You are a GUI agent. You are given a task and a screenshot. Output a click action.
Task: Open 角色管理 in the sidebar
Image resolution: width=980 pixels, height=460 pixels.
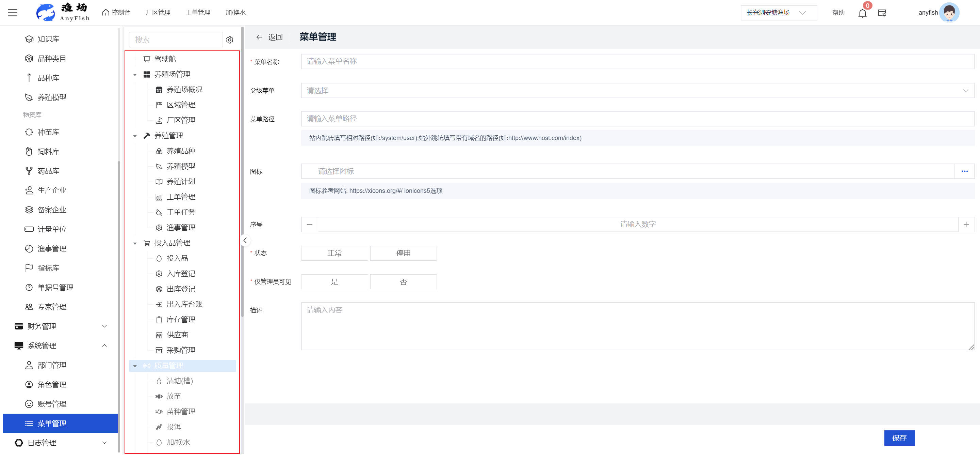pyautogui.click(x=52, y=385)
